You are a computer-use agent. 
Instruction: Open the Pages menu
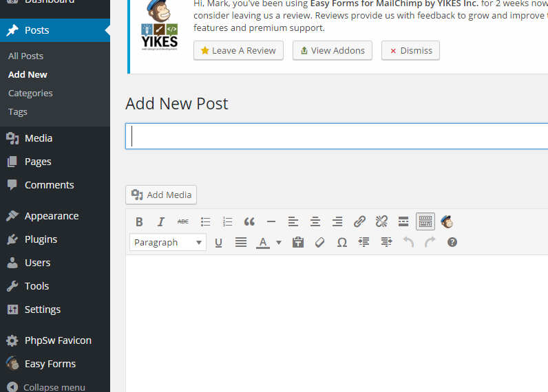click(55, 162)
